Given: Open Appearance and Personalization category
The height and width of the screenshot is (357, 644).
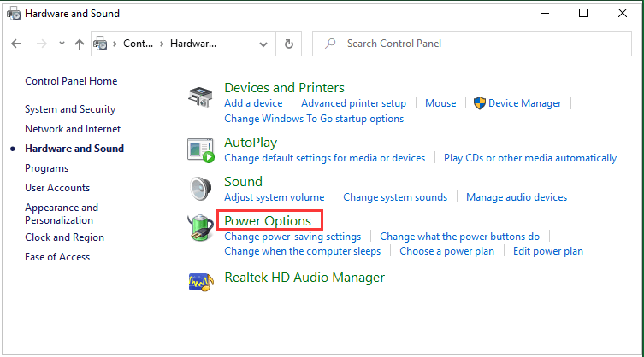Looking at the screenshot, I should point(62,214).
